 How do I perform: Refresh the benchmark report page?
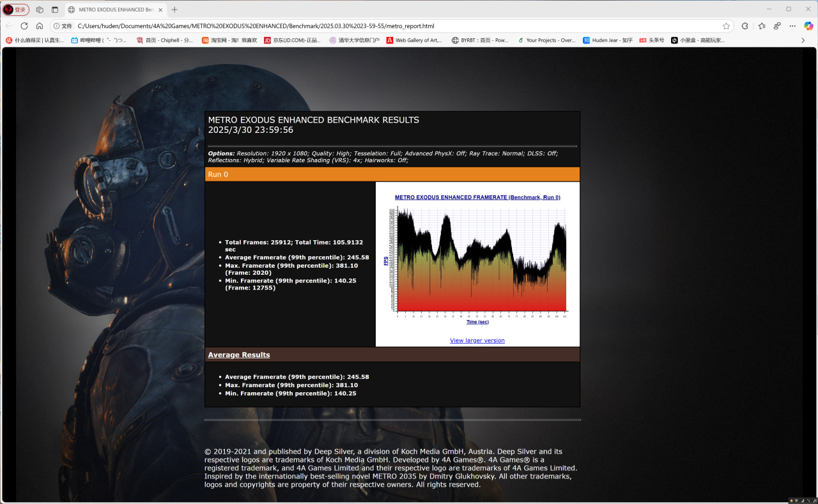tap(24, 26)
